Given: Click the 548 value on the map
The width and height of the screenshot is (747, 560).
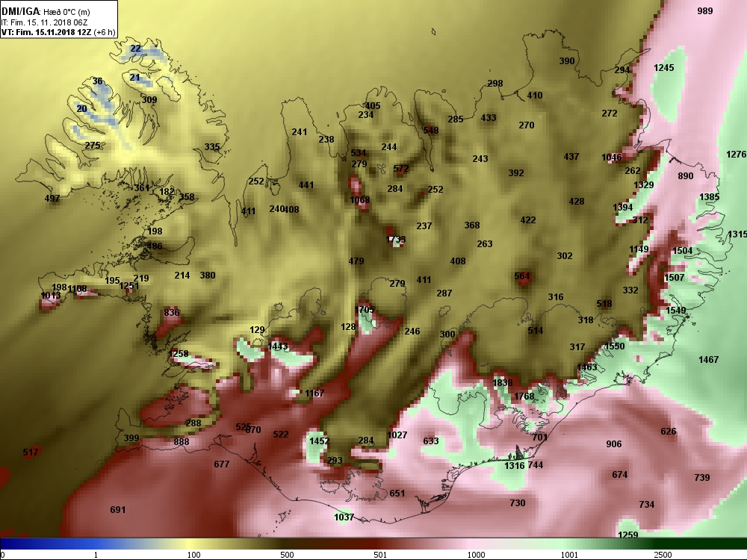Looking at the screenshot, I should tap(431, 131).
